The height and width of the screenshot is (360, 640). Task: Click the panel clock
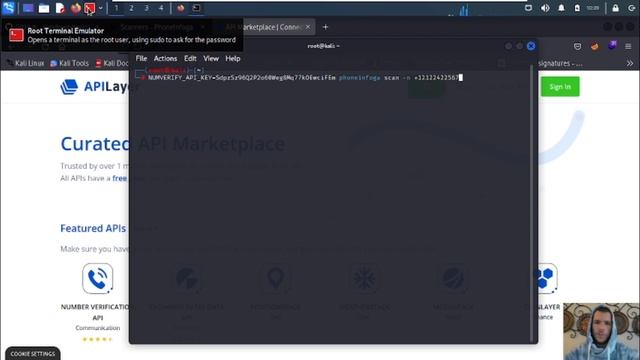(593, 8)
